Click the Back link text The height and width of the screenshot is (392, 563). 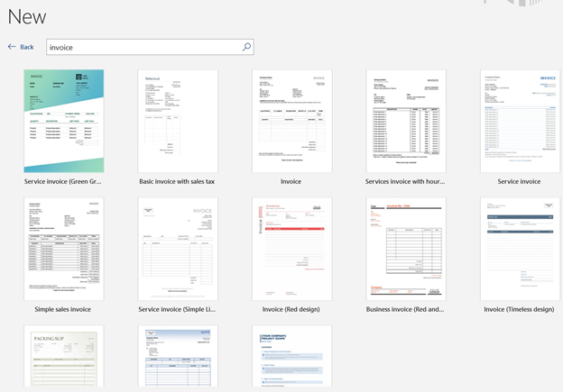pos(27,47)
